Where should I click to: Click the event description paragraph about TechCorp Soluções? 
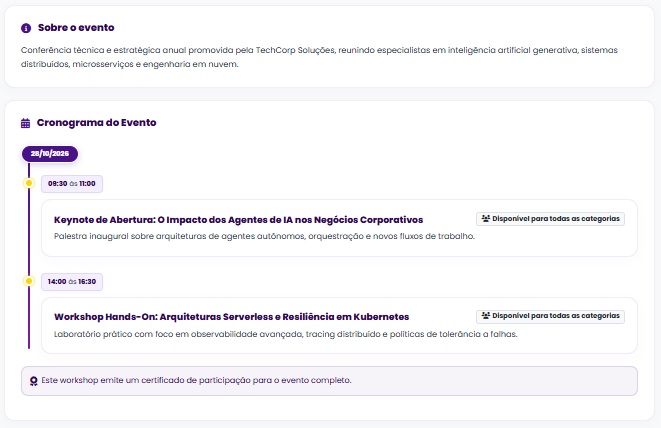coord(319,57)
